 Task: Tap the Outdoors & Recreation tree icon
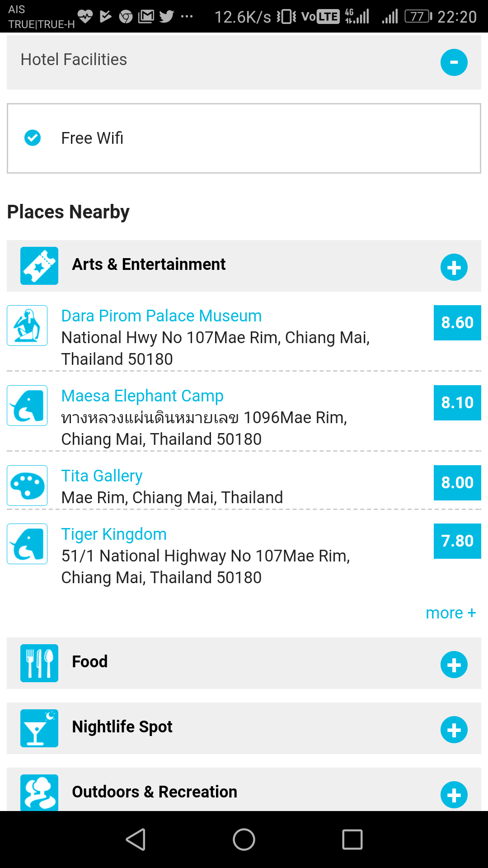39,792
